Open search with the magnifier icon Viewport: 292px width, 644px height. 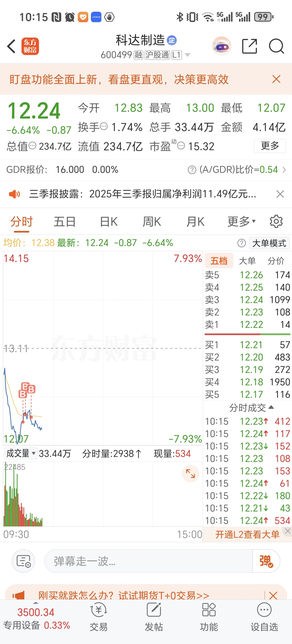[x=276, y=46]
